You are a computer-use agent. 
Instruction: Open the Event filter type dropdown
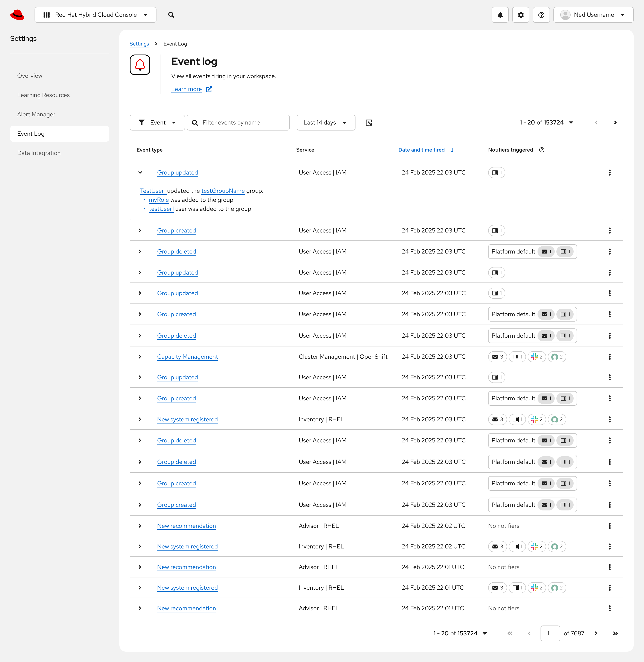pyautogui.click(x=157, y=122)
